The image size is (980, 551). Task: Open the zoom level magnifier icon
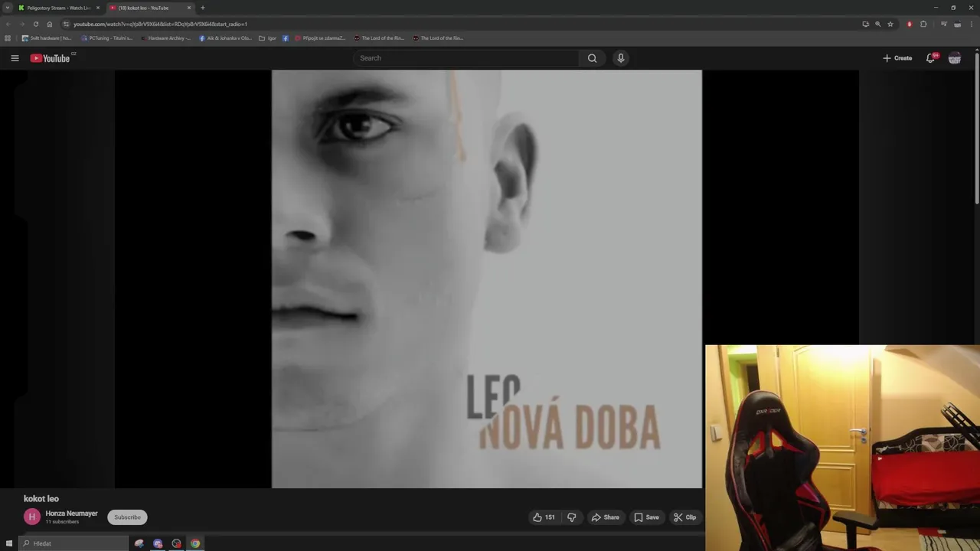click(x=877, y=24)
